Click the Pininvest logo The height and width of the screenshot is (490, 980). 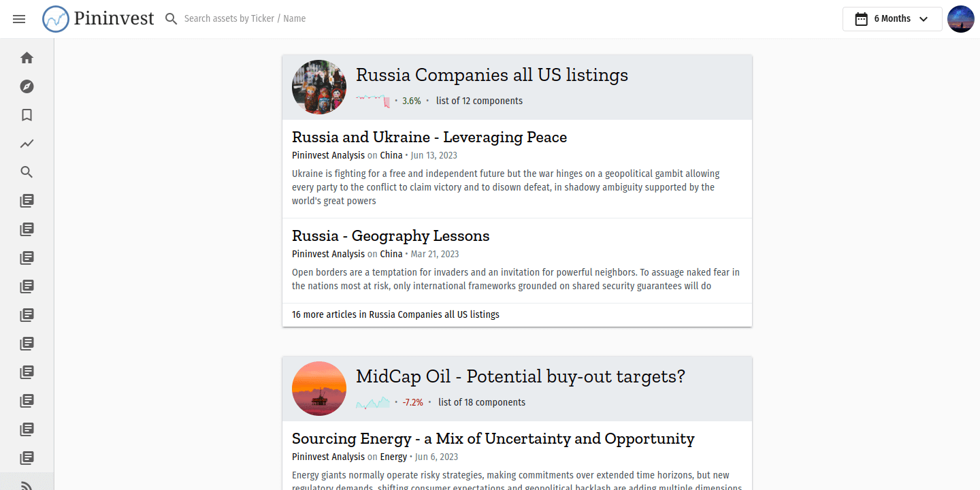(x=99, y=18)
